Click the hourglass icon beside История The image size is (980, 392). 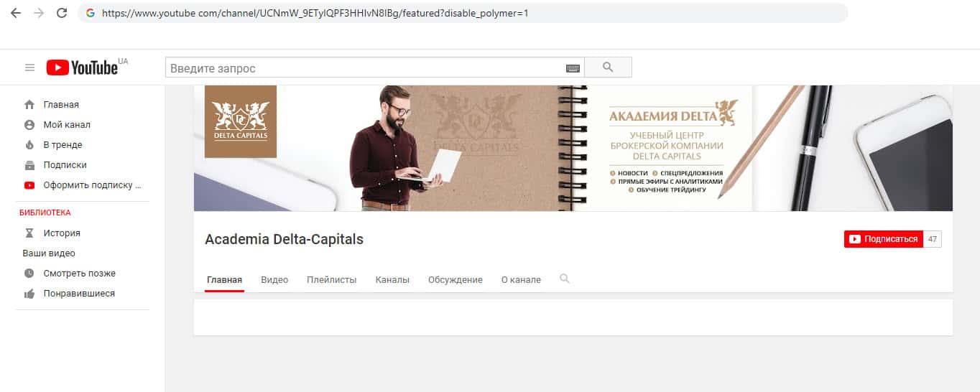(29, 233)
